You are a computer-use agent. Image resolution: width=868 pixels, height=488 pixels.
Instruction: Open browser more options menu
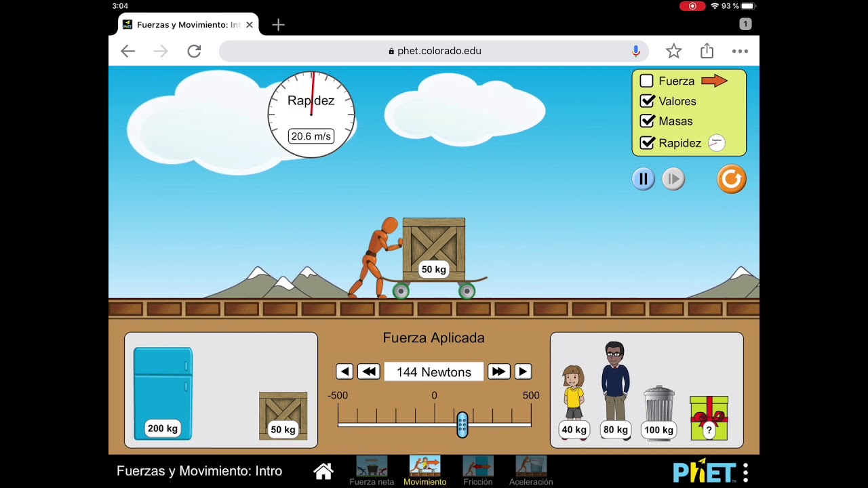pos(740,51)
